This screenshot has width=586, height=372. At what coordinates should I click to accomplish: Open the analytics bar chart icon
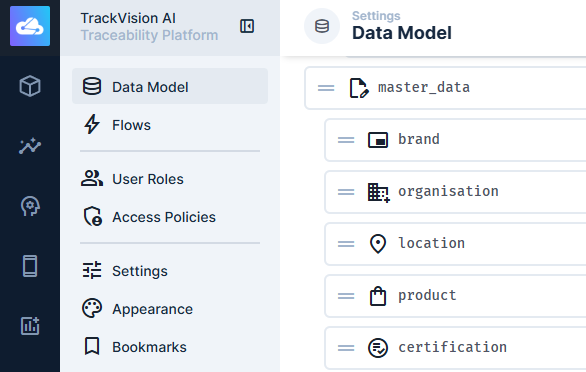pyautogui.click(x=30, y=326)
